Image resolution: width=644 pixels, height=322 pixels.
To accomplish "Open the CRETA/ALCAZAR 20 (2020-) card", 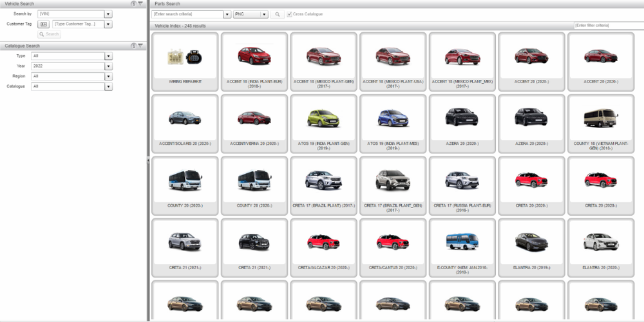I will (324, 248).
